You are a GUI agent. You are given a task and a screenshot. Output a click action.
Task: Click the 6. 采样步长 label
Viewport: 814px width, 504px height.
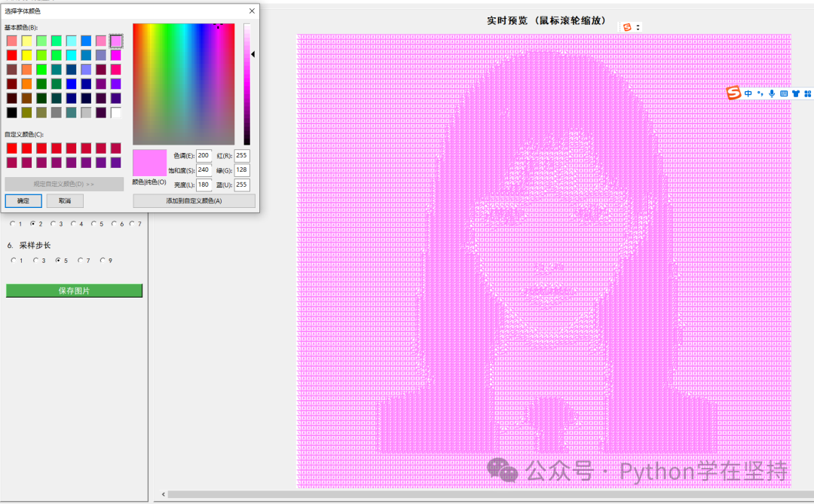(29, 246)
